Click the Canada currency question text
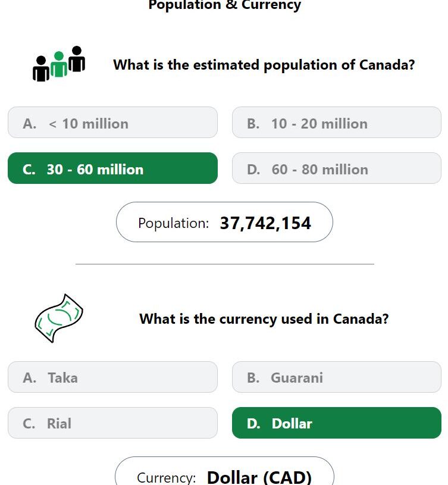 (x=264, y=319)
